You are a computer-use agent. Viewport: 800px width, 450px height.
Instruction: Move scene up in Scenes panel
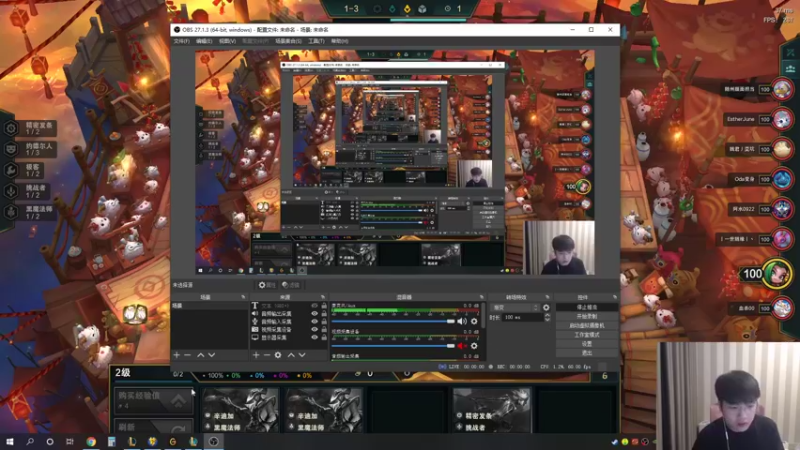point(201,355)
